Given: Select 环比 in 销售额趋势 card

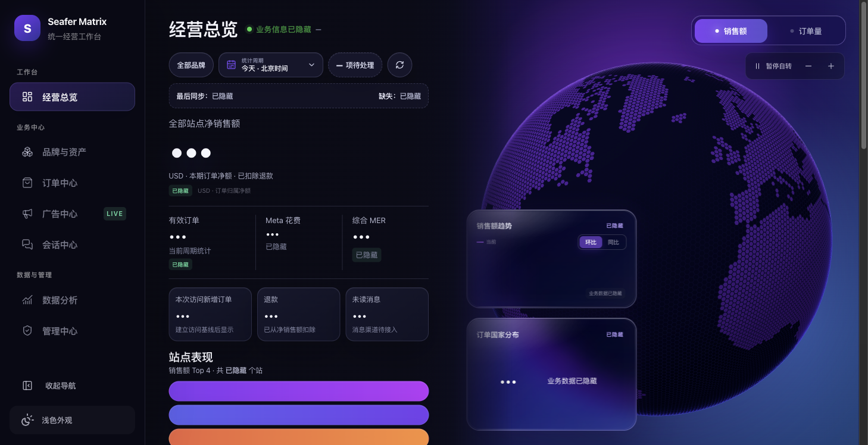Looking at the screenshot, I should [x=591, y=242].
